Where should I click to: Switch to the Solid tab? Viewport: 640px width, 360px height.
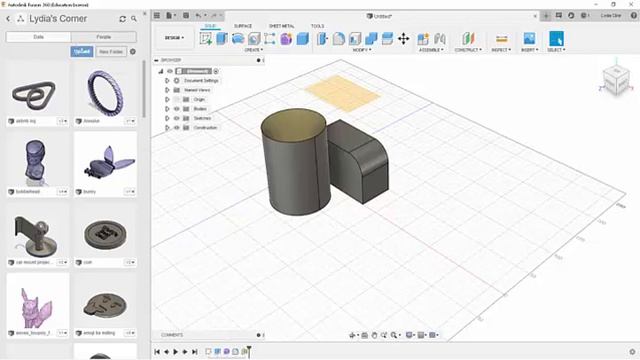(210, 26)
